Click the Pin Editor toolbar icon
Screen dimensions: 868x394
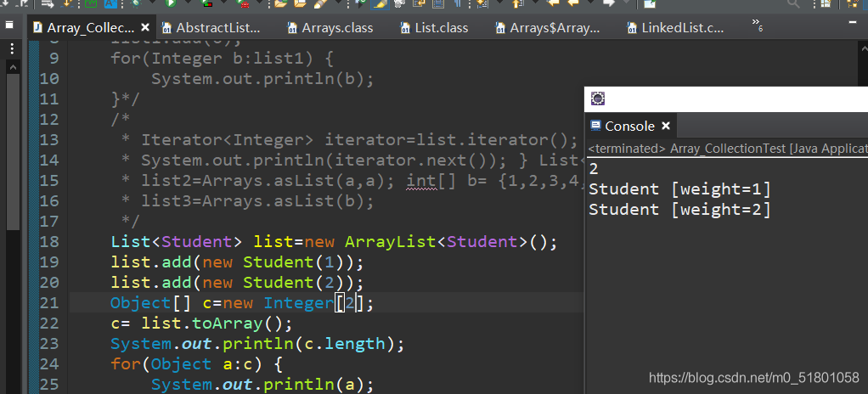(x=650, y=4)
